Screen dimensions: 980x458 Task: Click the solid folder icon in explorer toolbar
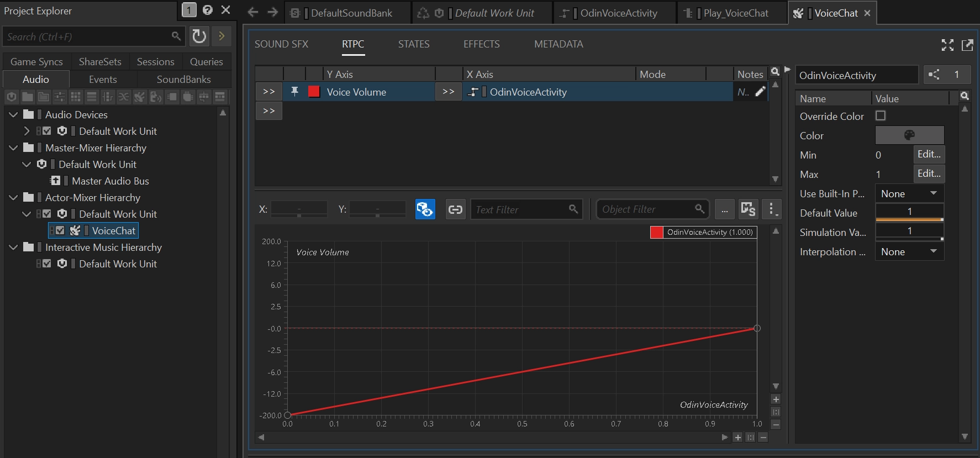pyautogui.click(x=28, y=97)
